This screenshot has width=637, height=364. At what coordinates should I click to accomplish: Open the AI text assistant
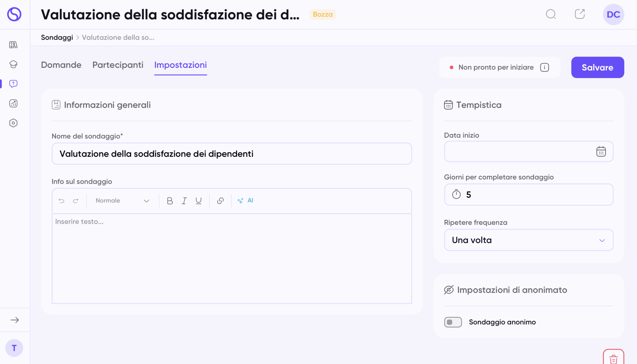(246, 201)
